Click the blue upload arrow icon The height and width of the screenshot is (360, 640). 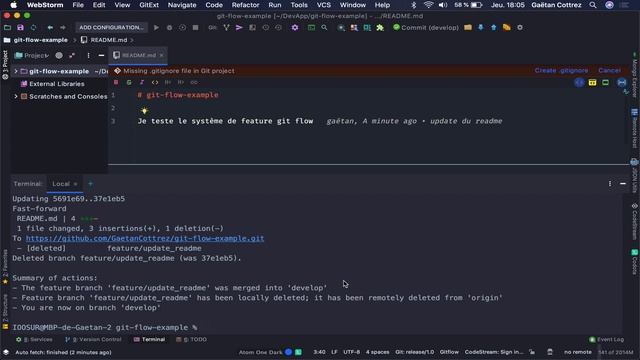pyautogui.click(x=493, y=28)
